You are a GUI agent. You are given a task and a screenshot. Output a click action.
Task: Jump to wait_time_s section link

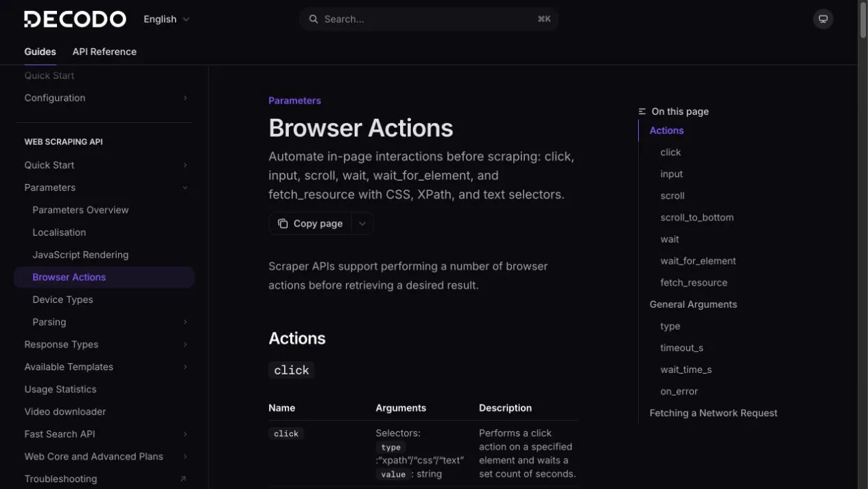pyautogui.click(x=685, y=369)
